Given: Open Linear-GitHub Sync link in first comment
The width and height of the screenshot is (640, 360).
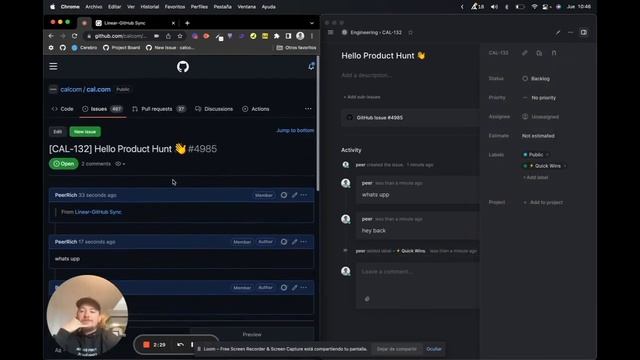Looking at the screenshot, I should [98, 212].
